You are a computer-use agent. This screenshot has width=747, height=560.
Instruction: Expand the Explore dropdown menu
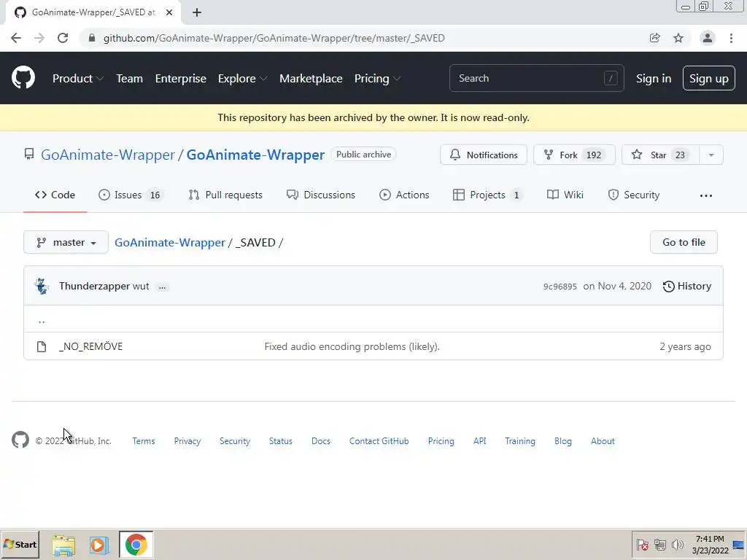tap(242, 79)
